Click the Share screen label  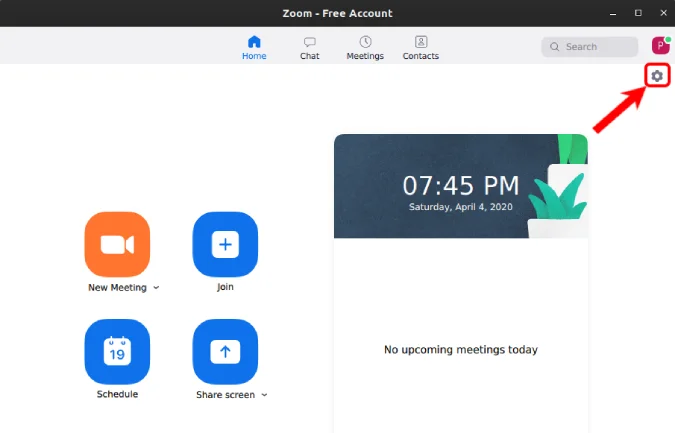pos(225,395)
